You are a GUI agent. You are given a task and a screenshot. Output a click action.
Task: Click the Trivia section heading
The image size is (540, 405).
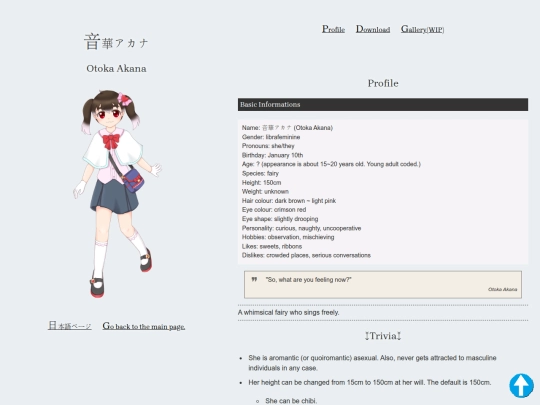tap(383, 336)
